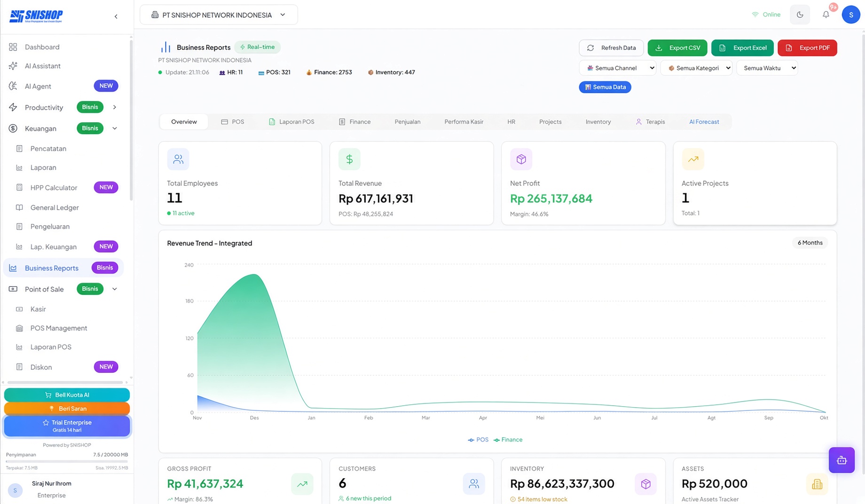Click the Refresh Data button
Image resolution: width=865 pixels, height=504 pixels.
tap(611, 48)
